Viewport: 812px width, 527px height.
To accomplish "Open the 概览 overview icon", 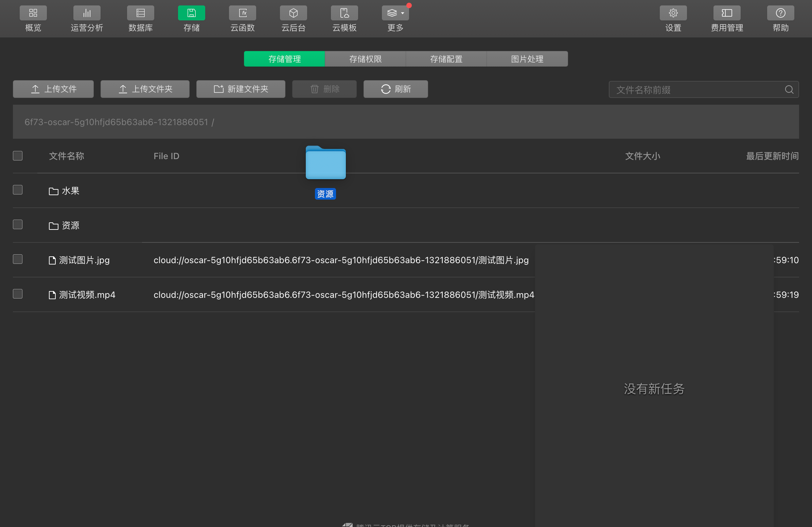I will pyautogui.click(x=33, y=13).
